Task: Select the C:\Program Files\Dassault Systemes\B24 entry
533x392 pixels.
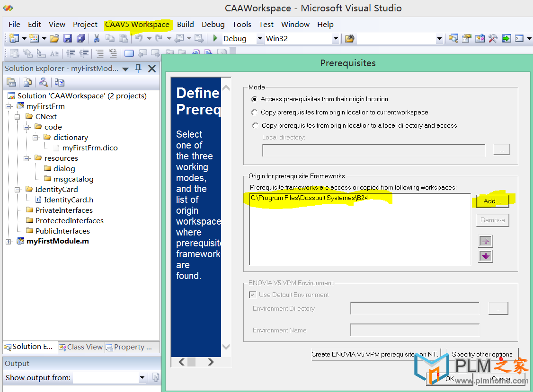Action: click(x=309, y=198)
